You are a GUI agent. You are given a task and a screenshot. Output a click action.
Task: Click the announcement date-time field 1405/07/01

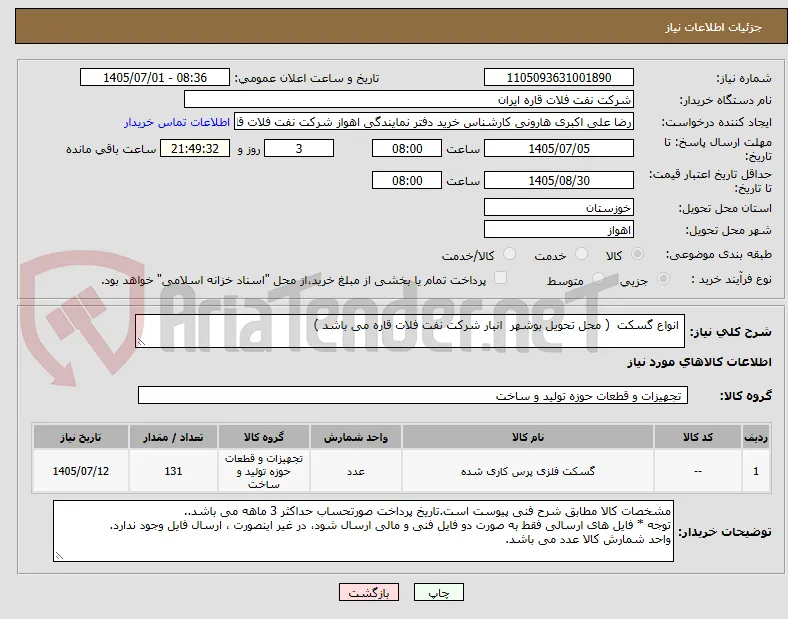(x=155, y=77)
